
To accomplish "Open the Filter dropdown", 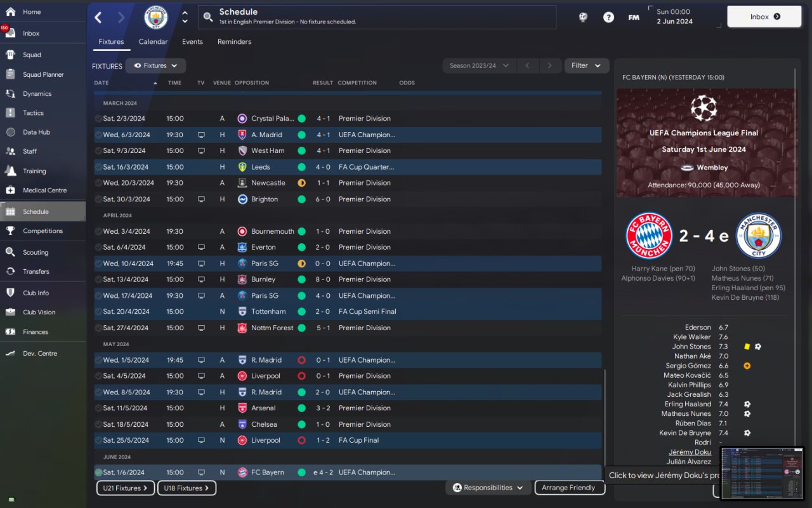I will [586, 65].
